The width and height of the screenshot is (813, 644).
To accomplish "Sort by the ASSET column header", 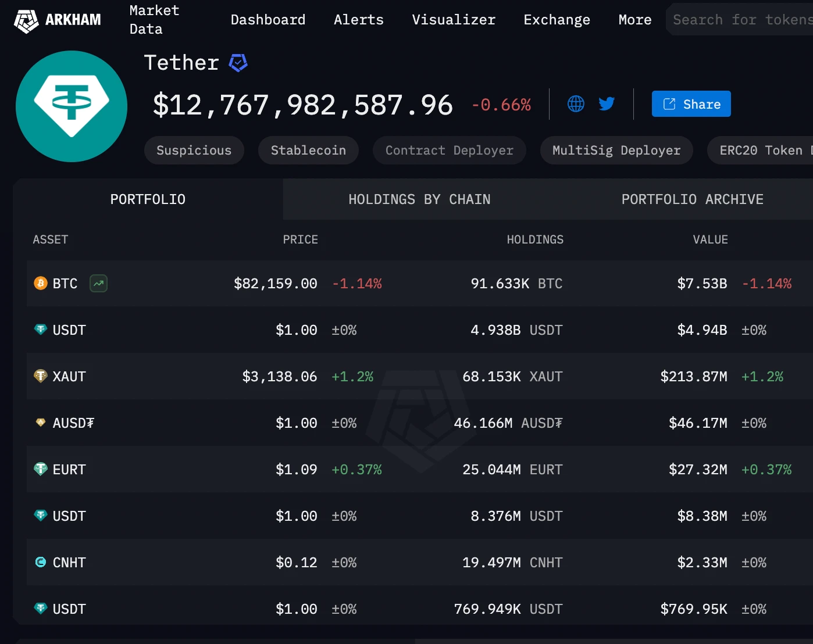I will click(x=51, y=239).
